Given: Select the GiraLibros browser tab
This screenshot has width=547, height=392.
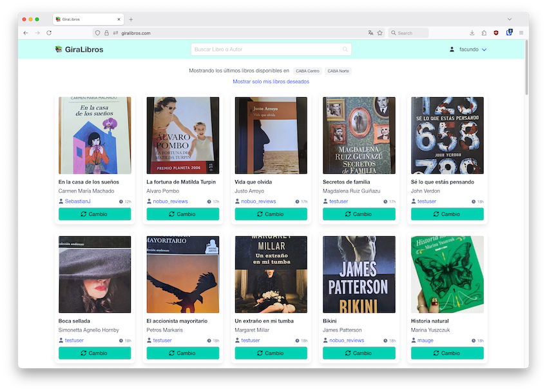Looking at the screenshot, I should (x=88, y=19).
